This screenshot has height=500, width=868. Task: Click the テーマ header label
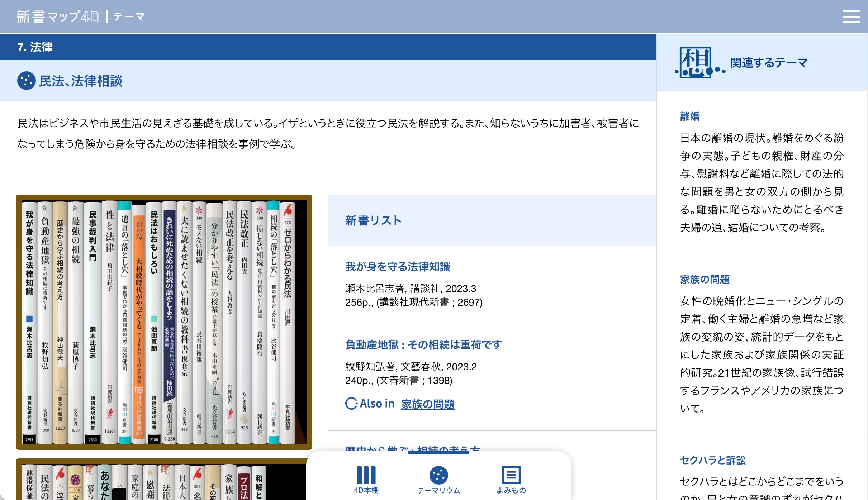[x=129, y=16]
